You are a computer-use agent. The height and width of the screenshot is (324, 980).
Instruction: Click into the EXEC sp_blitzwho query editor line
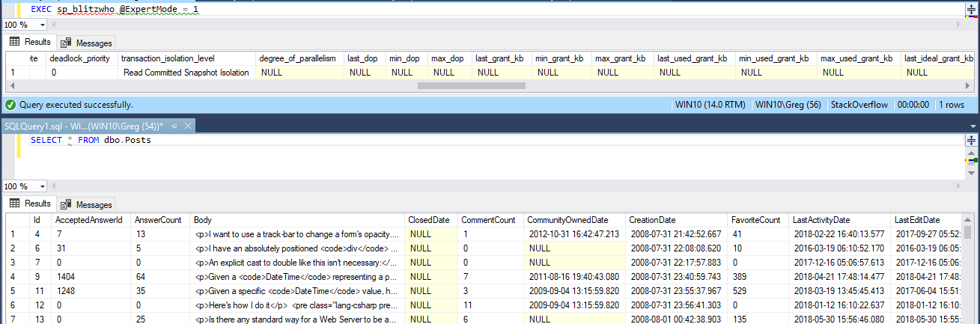(x=115, y=10)
